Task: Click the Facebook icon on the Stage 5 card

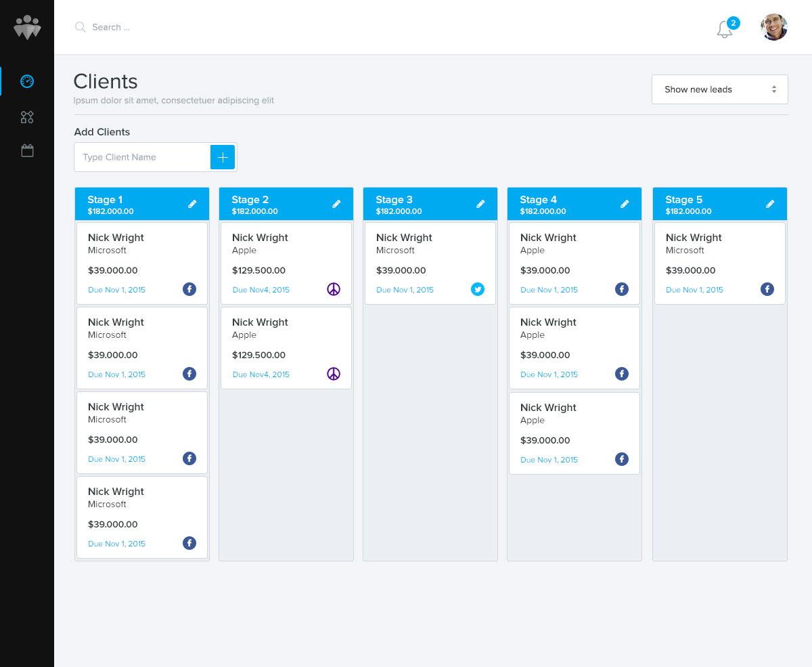Action: coord(767,289)
